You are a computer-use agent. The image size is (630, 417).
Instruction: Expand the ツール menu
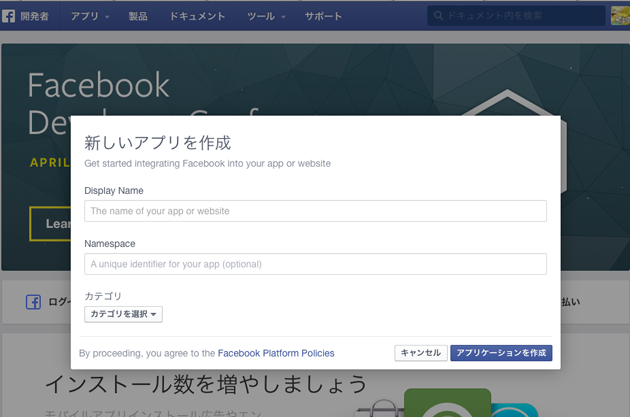[x=266, y=16]
